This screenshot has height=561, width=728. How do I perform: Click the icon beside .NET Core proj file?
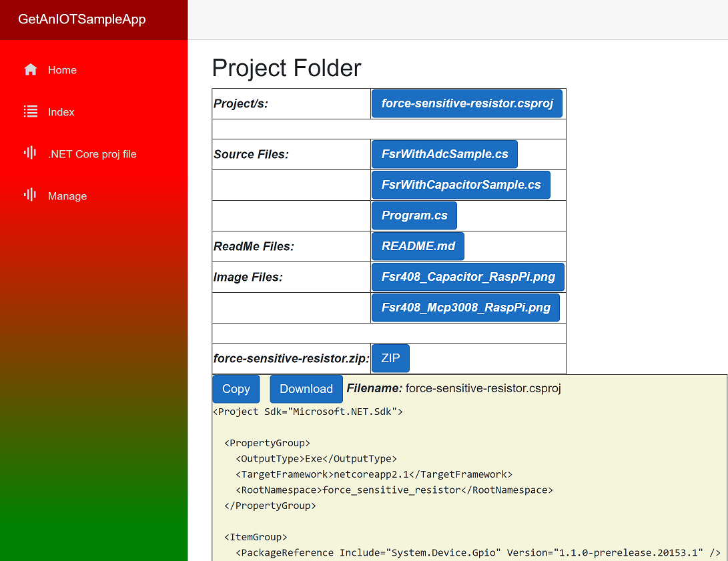[x=30, y=153]
